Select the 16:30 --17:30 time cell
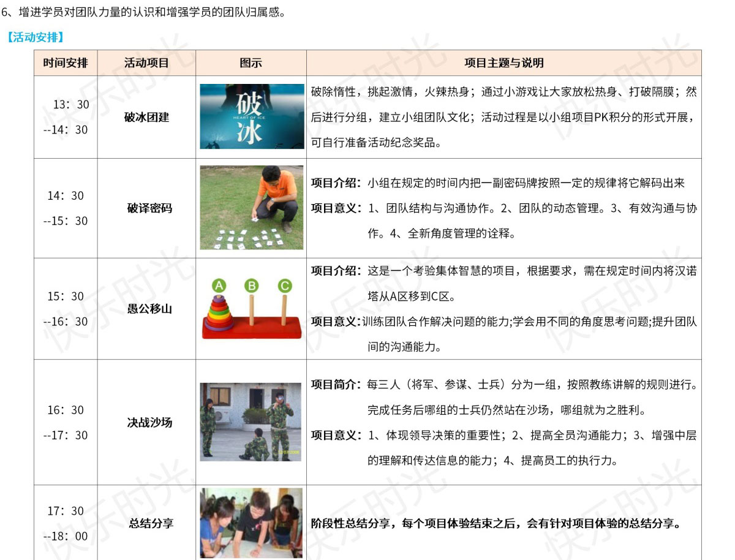 pyautogui.click(x=66, y=423)
